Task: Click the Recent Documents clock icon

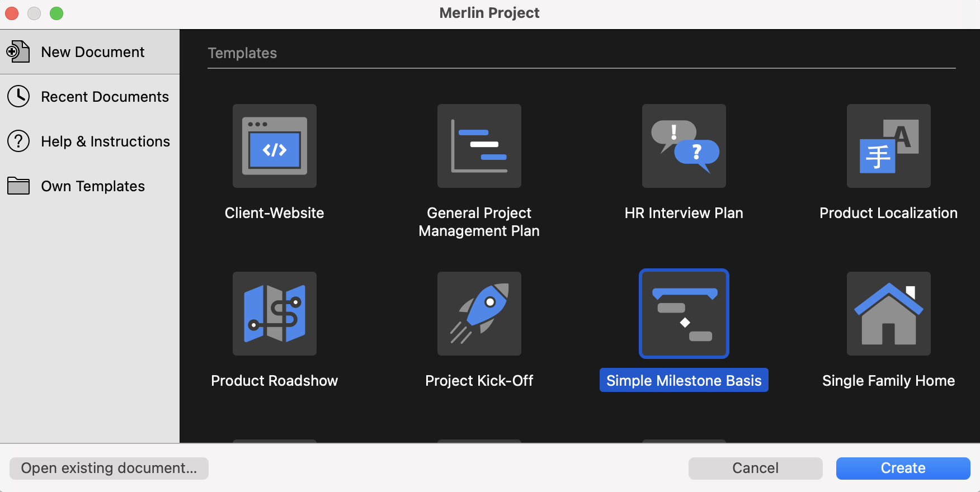Action: 18,97
